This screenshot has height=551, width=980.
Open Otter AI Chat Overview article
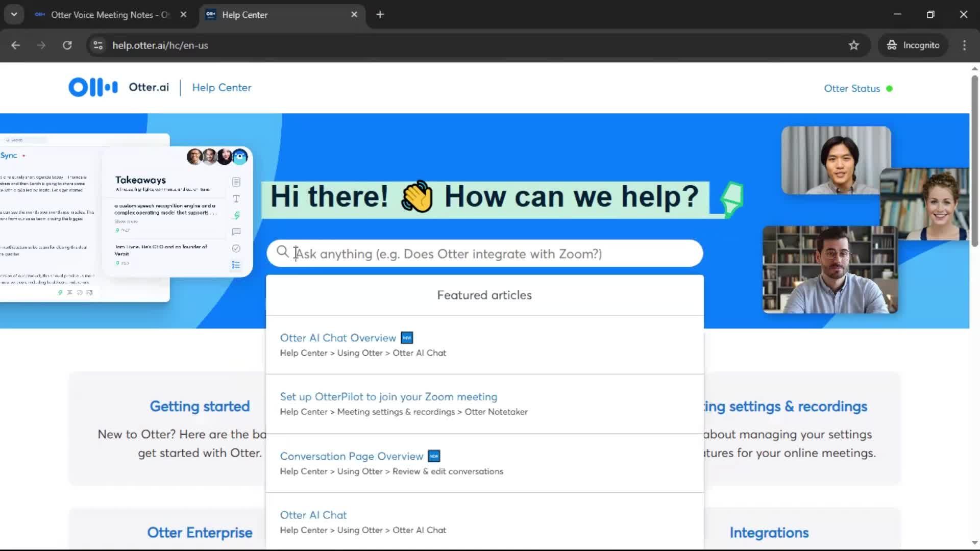click(338, 338)
